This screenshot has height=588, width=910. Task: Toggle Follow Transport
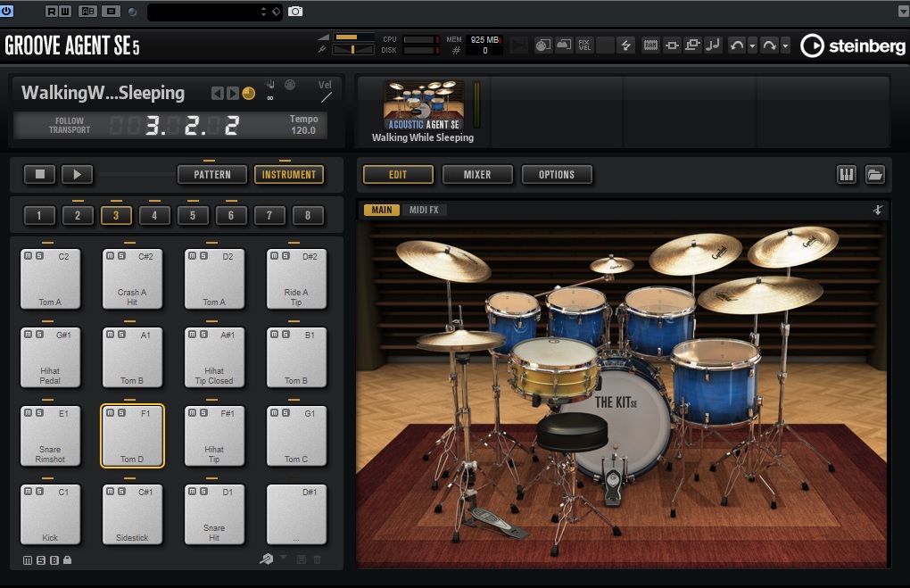click(70, 126)
